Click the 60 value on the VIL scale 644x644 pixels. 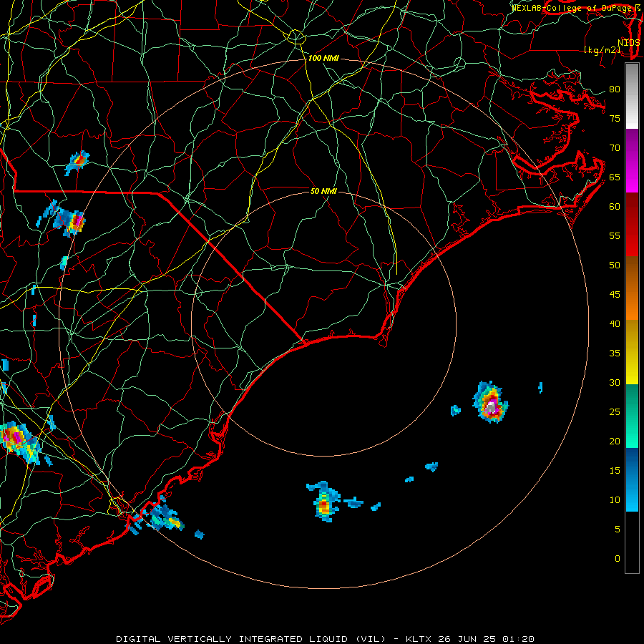pyautogui.click(x=615, y=207)
